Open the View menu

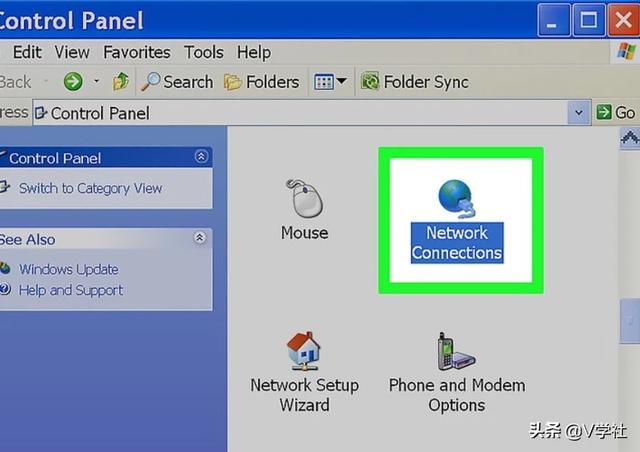point(72,52)
